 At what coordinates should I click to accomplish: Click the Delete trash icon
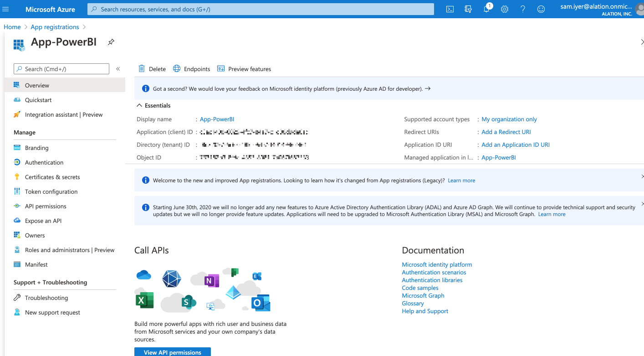coord(142,68)
